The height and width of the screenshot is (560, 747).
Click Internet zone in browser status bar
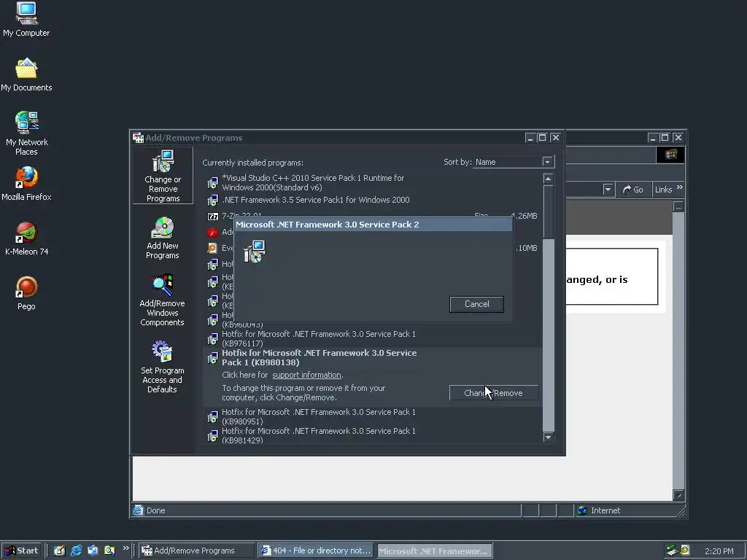598,510
